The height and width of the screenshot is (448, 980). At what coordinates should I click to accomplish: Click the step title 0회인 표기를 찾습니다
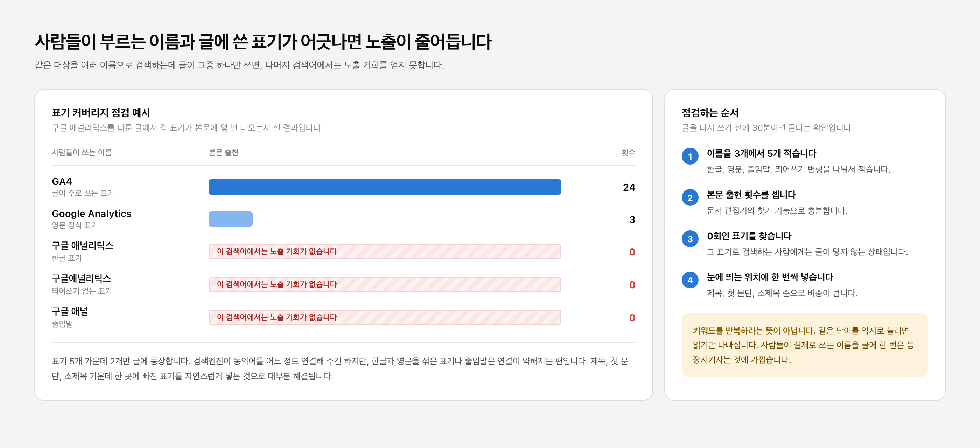[x=749, y=236]
